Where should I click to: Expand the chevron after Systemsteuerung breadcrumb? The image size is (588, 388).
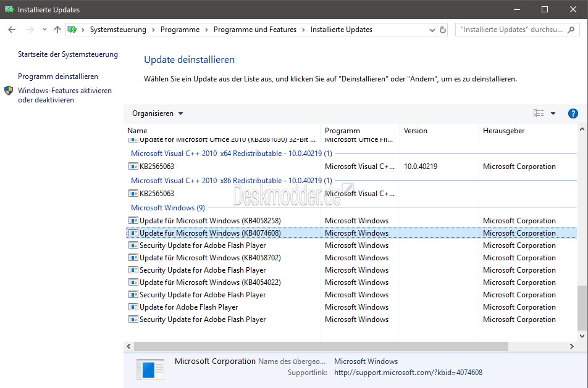point(153,30)
